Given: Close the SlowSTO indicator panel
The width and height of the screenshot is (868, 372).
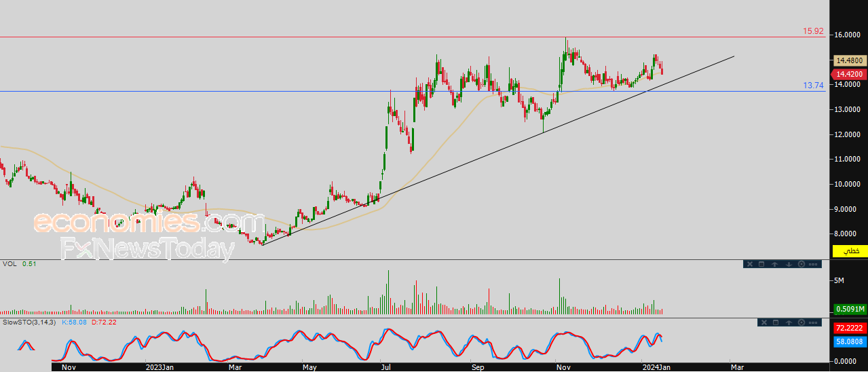Looking at the screenshot, I should tap(764, 322).
